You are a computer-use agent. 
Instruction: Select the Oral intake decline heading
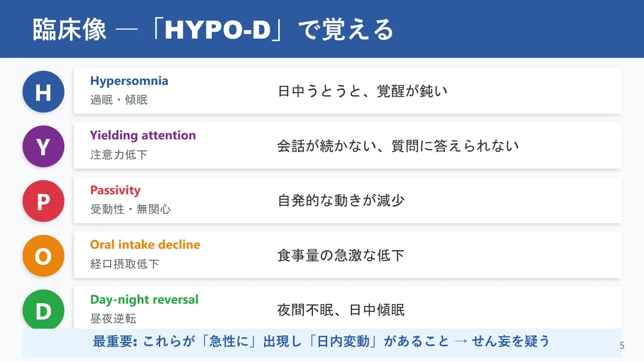(145, 245)
